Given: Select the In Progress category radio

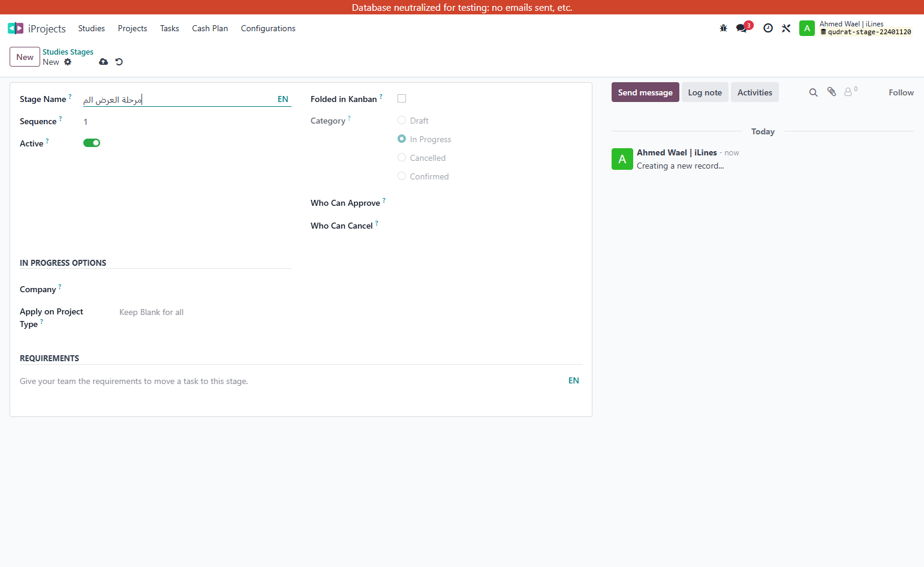Looking at the screenshot, I should pos(402,139).
